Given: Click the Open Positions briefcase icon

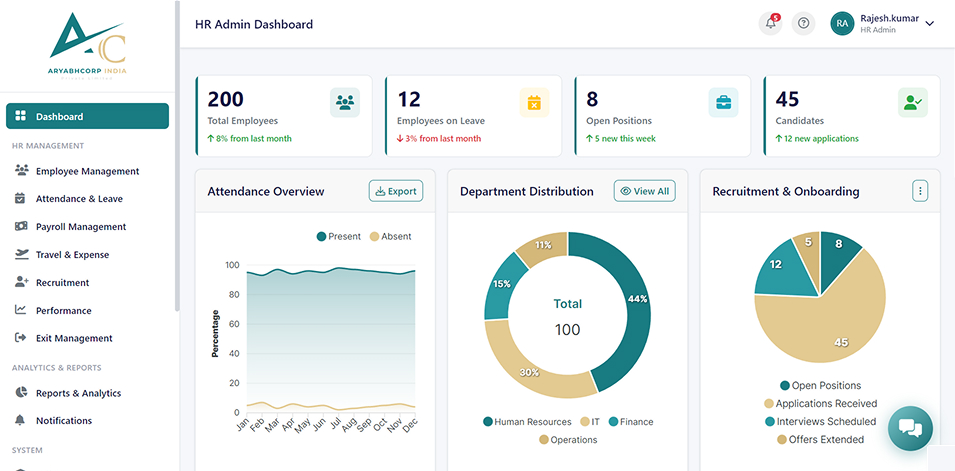Looking at the screenshot, I should [x=723, y=102].
